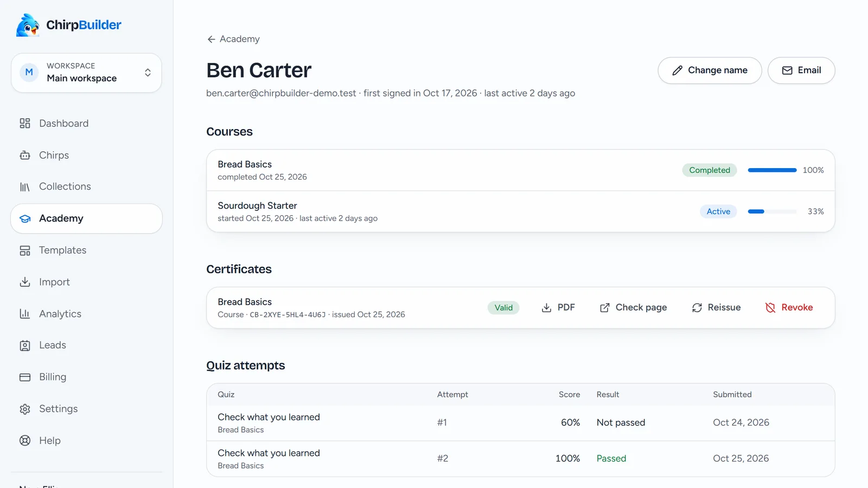The image size is (868, 488).
Task: Click the Dashboard grid icon
Action: click(x=25, y=124)
